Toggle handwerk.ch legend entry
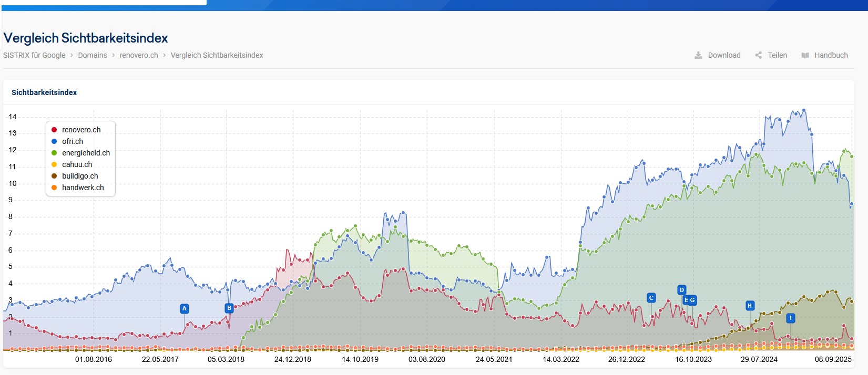 tap(83, 187)
